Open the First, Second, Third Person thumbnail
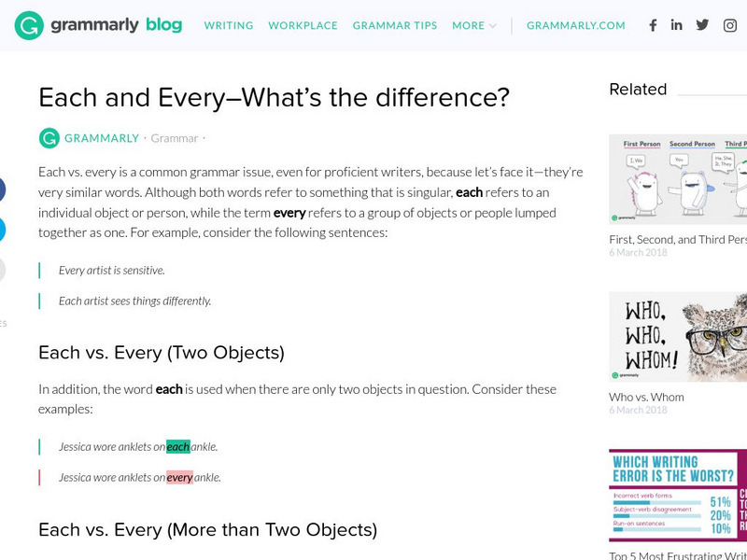The image size is (747, 560). tap(678, 179)
